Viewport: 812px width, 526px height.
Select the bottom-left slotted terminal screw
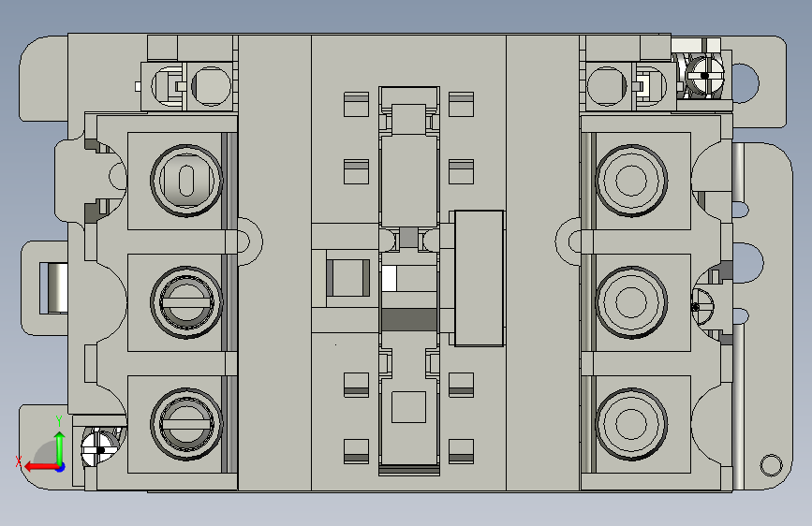tap(186, 424)
